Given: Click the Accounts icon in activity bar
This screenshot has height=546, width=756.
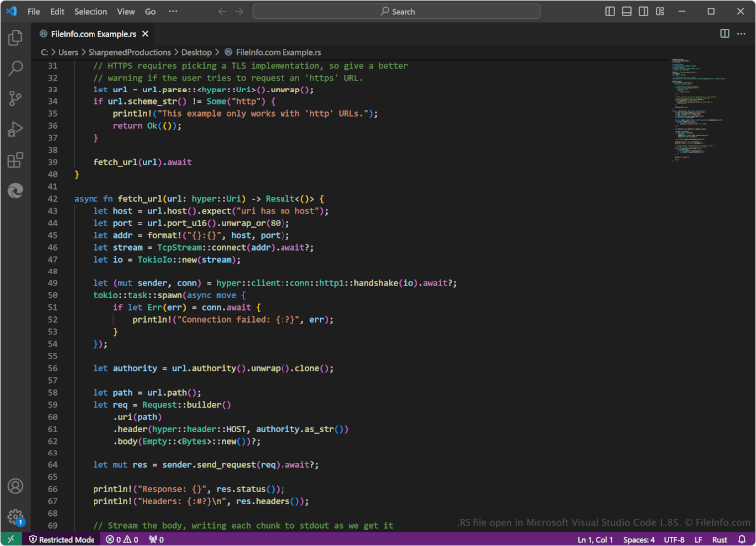Looking at the screenshot, I should point(15,486).
